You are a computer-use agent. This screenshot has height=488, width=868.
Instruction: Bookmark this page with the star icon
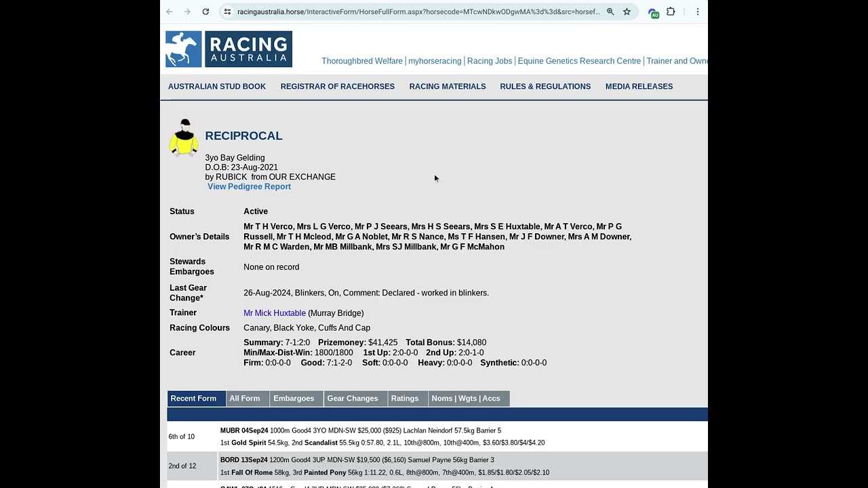[627, 12]
